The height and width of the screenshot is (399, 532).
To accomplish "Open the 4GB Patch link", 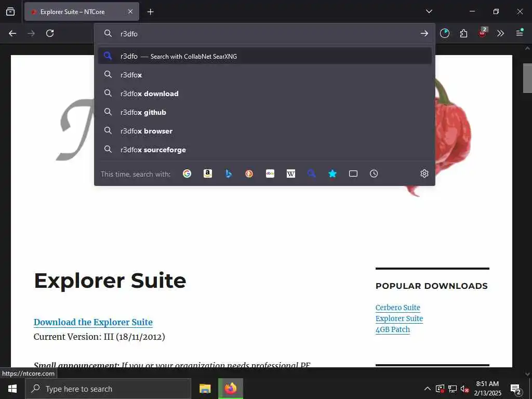I will [393, 329].
